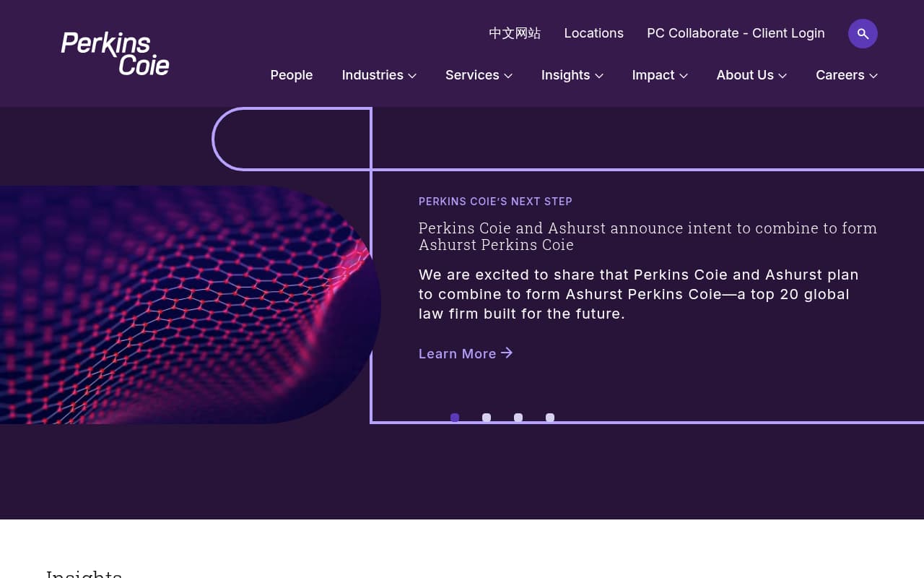Open the Locations menu item
This screenshot has width=924, height=578.
coord(593,33)
